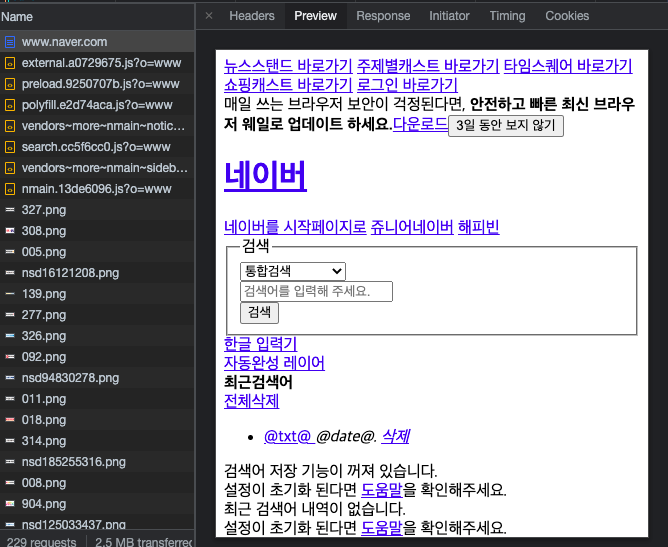Click the 전체삭제 link
This screenshot has width=668, height=547.
coord(251,401)
